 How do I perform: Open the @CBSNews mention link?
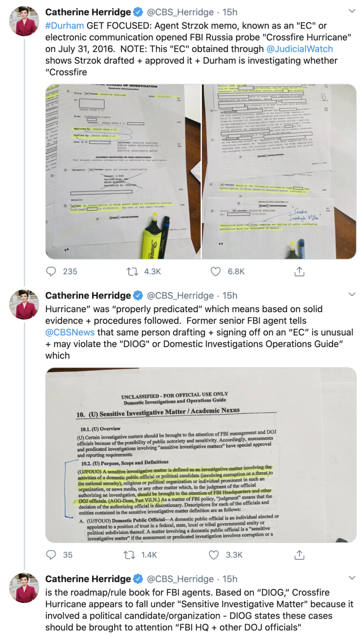(x=70, y=332)
